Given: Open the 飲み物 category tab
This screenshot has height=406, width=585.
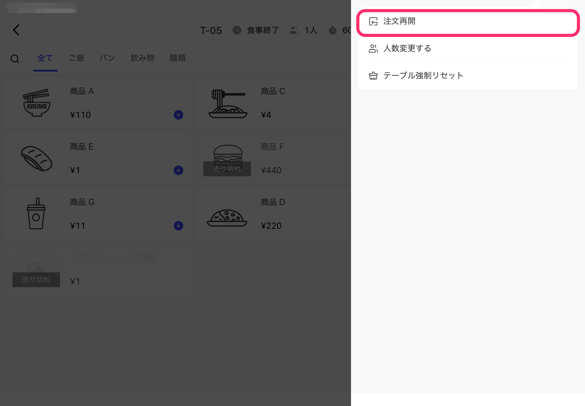Looking at the screenshot, I should coord(142,58).
